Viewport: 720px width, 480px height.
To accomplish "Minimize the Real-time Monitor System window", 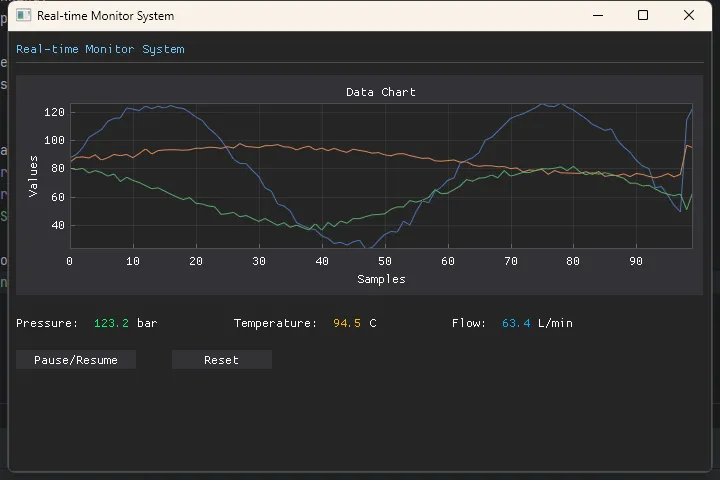I will 598,16.
